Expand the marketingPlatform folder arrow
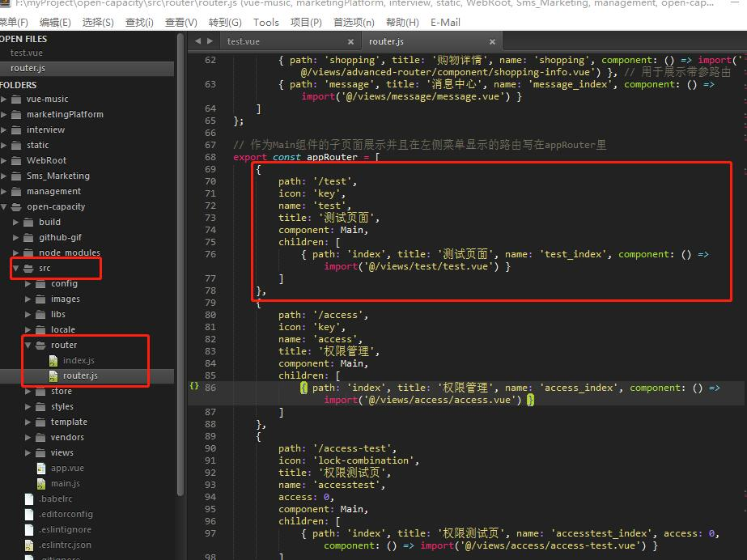Image resolution: width=747 pixels, height=560 pixels. pos(4,114)
